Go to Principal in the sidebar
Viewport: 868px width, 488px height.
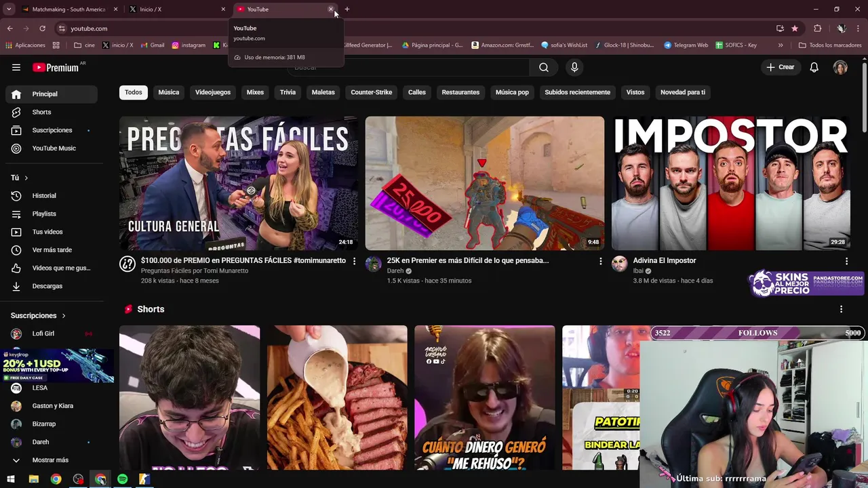point(52,94)
